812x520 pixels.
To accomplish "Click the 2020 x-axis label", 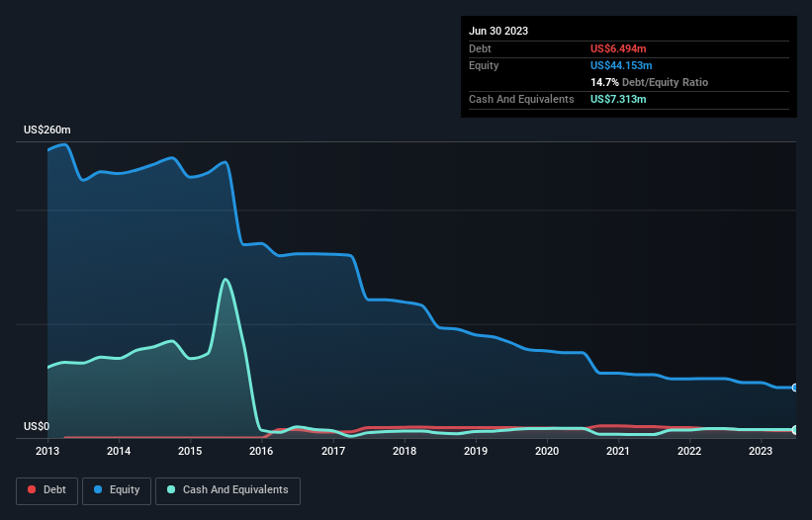I will point(547,451).
